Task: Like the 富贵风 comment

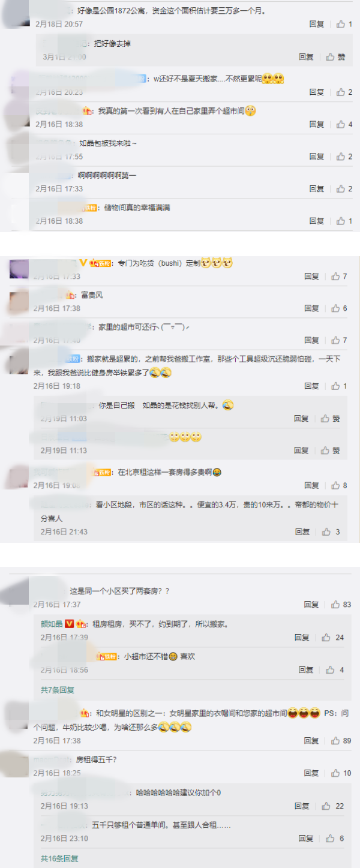Action: click(340, 308)
